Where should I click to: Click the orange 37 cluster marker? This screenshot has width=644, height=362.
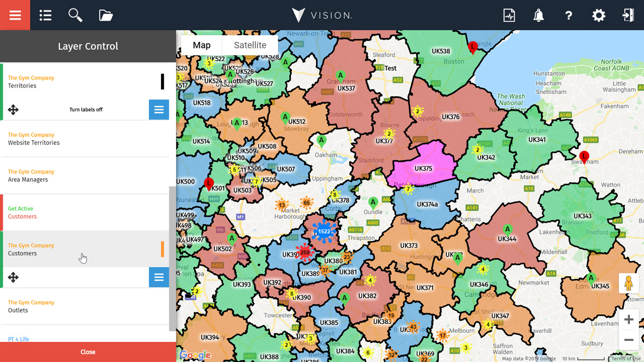tap(325, 270)
